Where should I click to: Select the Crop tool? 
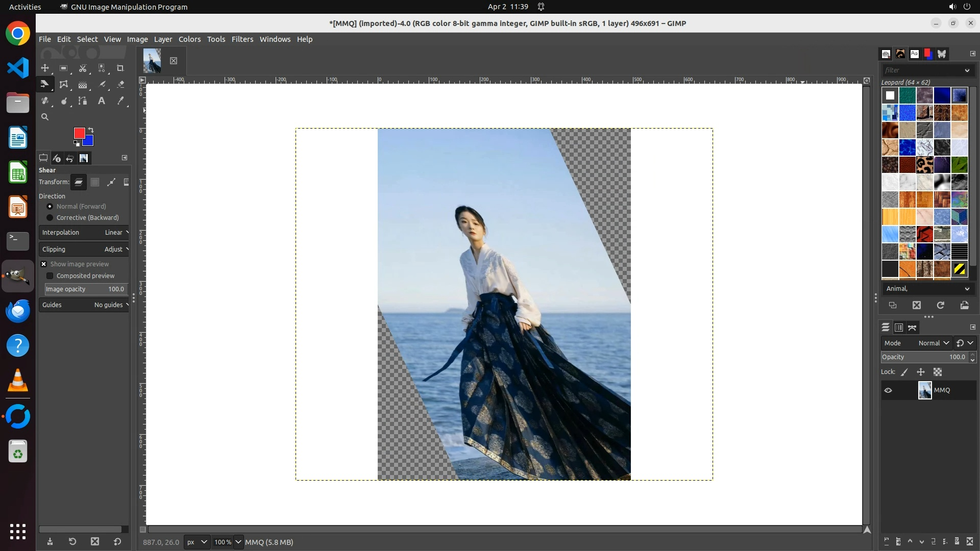[x=120, y=68]
